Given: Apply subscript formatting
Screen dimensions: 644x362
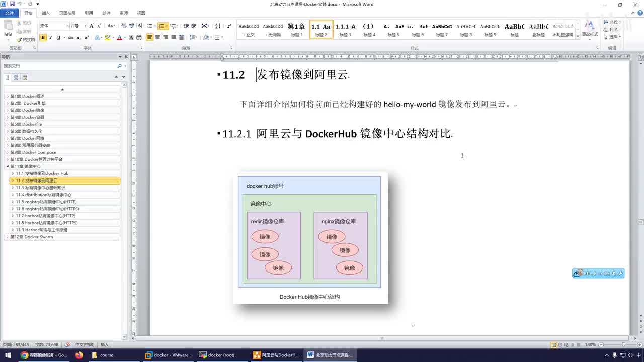Looking at the screenshot, I should (x=79, y=37).
